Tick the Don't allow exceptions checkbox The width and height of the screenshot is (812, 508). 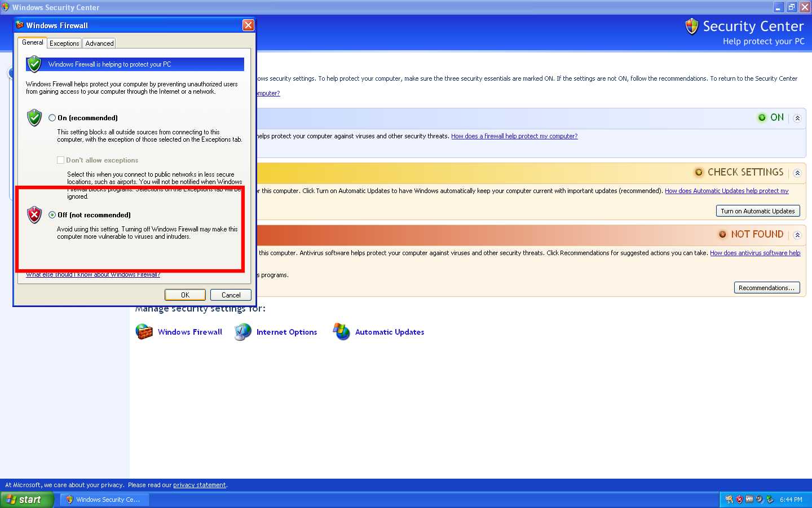(60, 160)
